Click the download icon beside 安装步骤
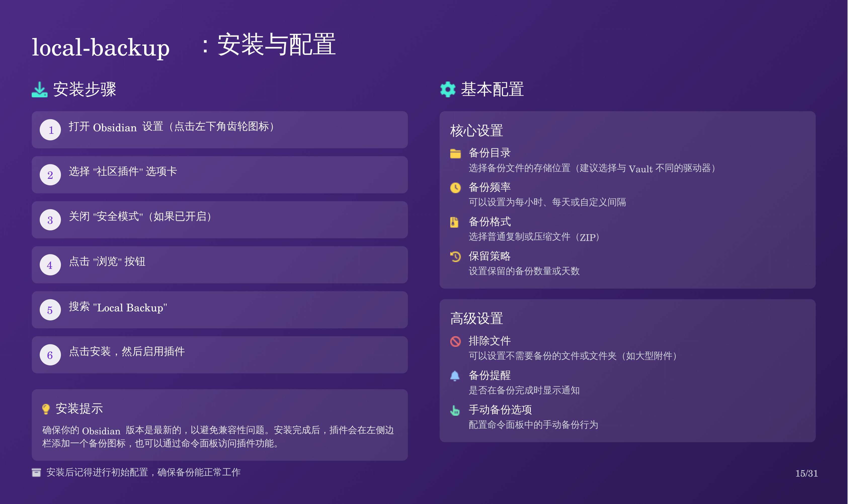848x504 pixels. coord(39,90)
